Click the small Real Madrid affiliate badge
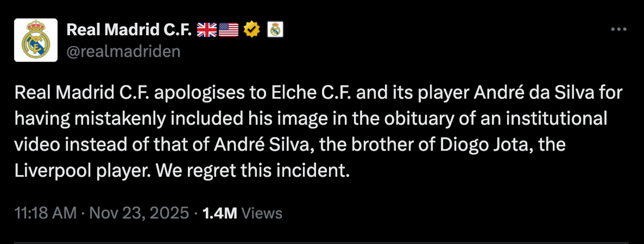This screenshot has width=644, height=244. coord(275,30)
